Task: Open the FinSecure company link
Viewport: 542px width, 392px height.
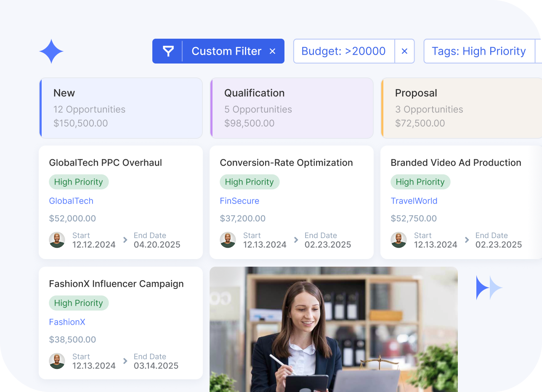Action: click(x=239, y=201)
